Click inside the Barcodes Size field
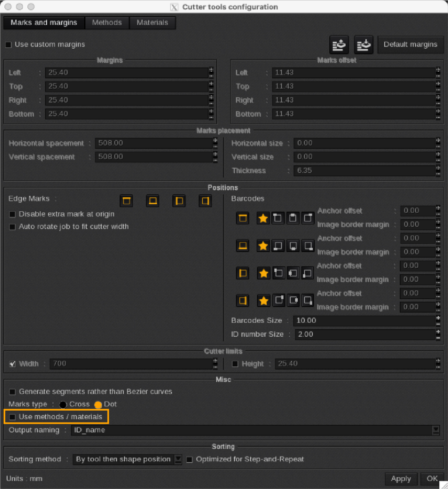This screenshot has height=489, width=448. 356,320
